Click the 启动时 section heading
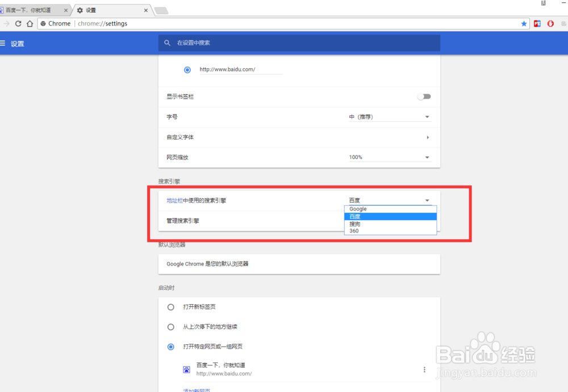 pos(166,288)
